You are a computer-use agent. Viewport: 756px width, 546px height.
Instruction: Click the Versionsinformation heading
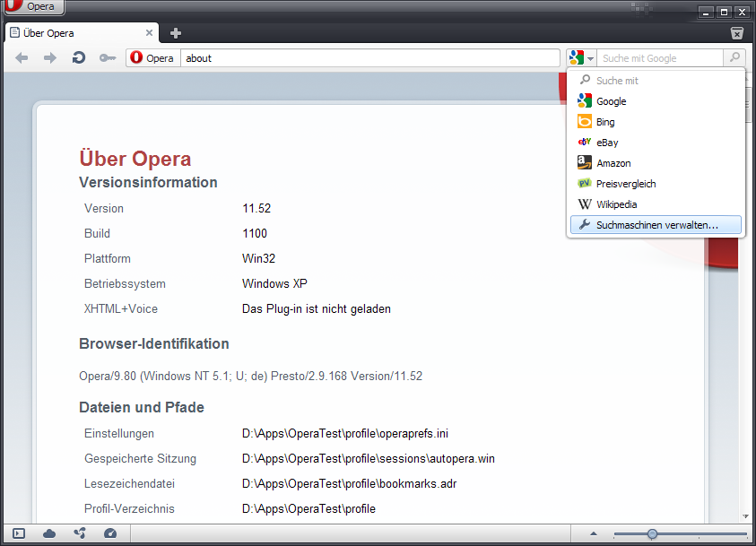[x=148, y=182]
